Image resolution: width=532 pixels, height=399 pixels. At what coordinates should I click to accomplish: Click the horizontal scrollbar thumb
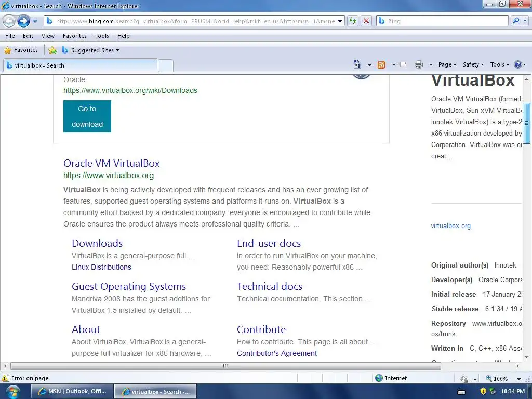[225, 366]
